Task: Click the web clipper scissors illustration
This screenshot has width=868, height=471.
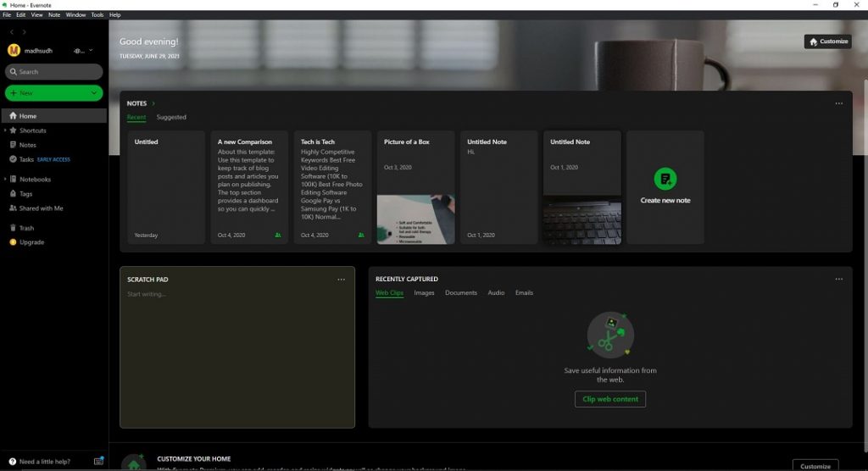Action: click(x=610, y=334)
